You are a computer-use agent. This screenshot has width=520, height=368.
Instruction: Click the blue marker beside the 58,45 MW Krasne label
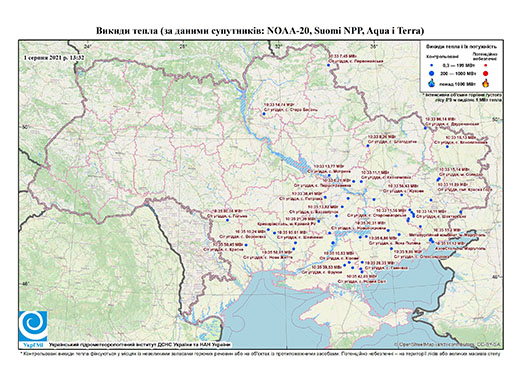pos(246,245)
